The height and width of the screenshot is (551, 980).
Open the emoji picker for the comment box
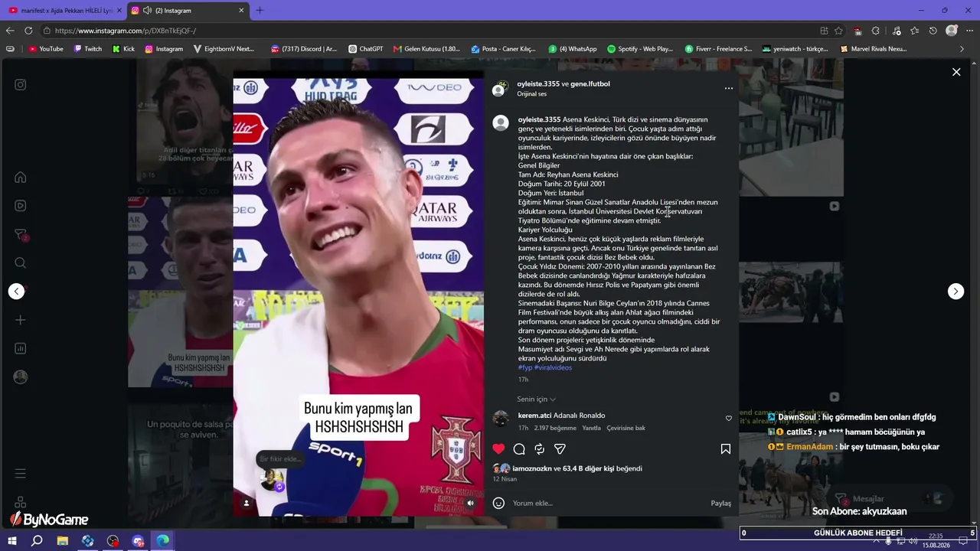tap(498, 503)
